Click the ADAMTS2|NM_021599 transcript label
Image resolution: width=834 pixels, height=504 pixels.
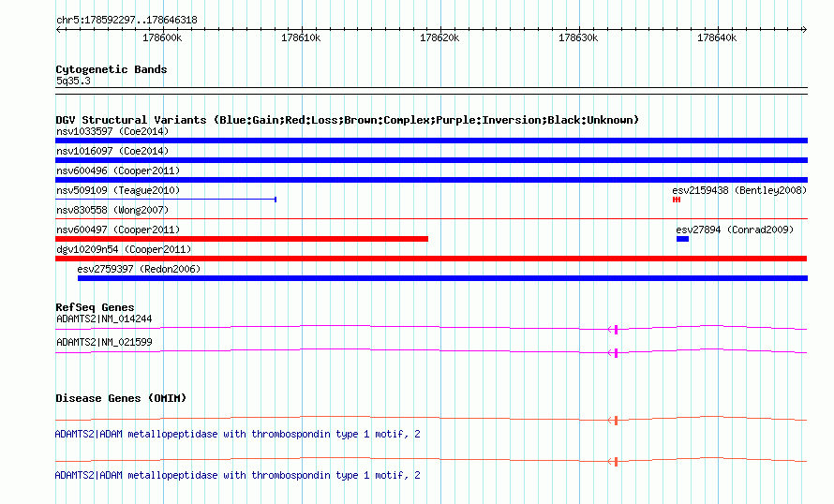(x=104, y=342)
